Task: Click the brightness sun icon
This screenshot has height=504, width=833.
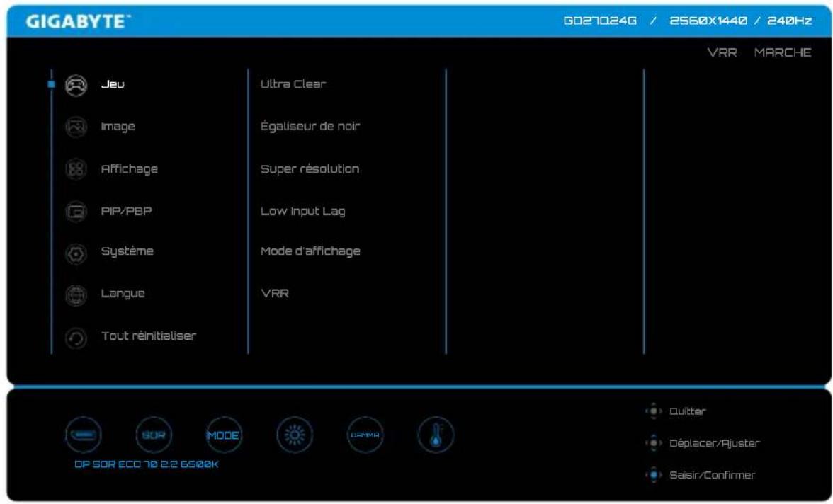Action: [x=295, y=435]
